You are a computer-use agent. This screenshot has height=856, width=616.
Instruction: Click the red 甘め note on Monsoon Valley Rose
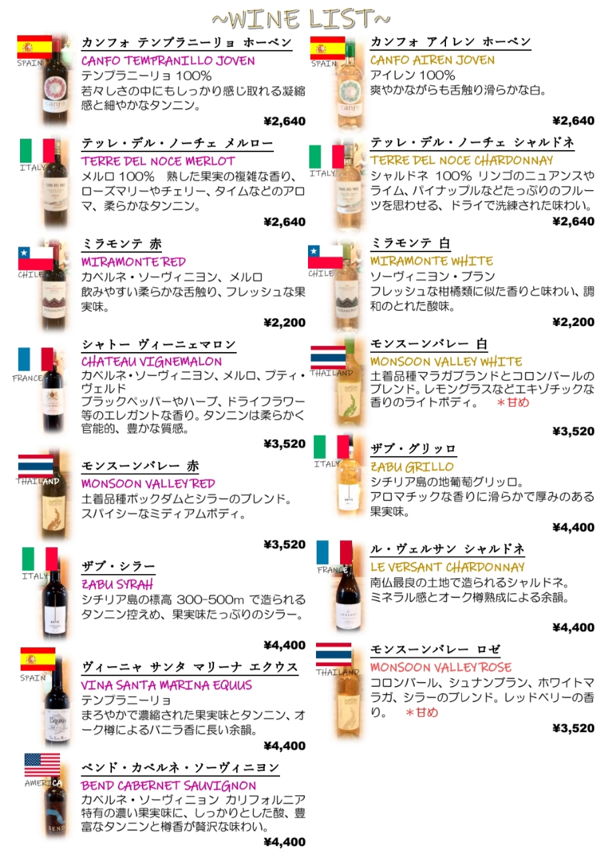click(x=422, y=712)
